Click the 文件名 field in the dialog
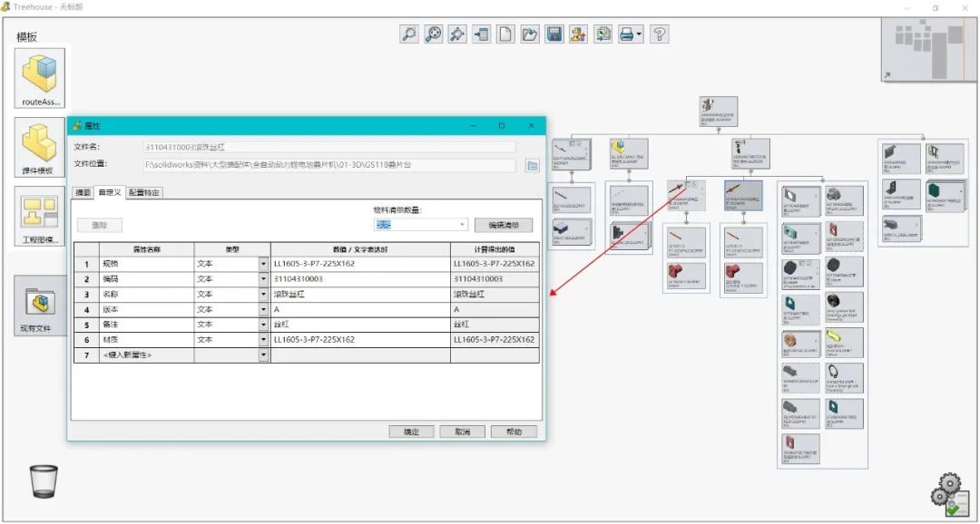 [x=330, y=148]
